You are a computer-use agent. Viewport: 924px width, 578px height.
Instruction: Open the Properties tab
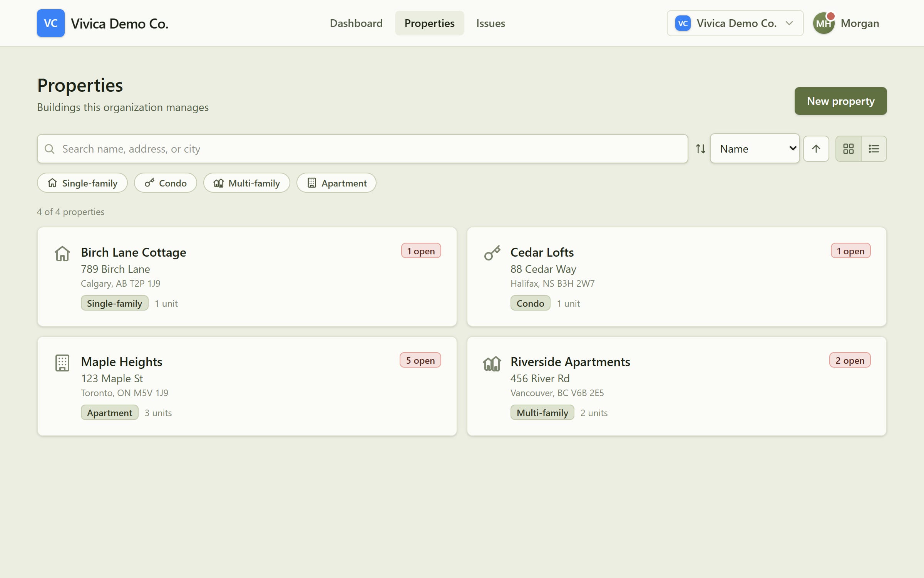click(429, 23)
